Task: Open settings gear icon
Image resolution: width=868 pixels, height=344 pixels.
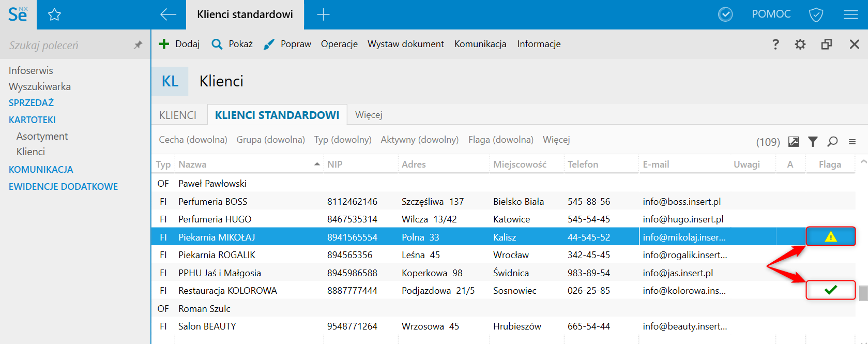Action: tap(800, 44)
